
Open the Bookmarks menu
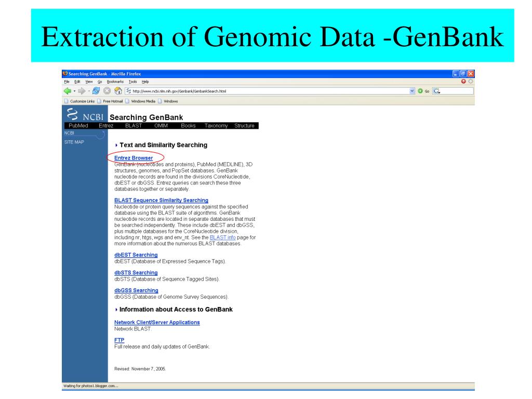pos(115,82)
